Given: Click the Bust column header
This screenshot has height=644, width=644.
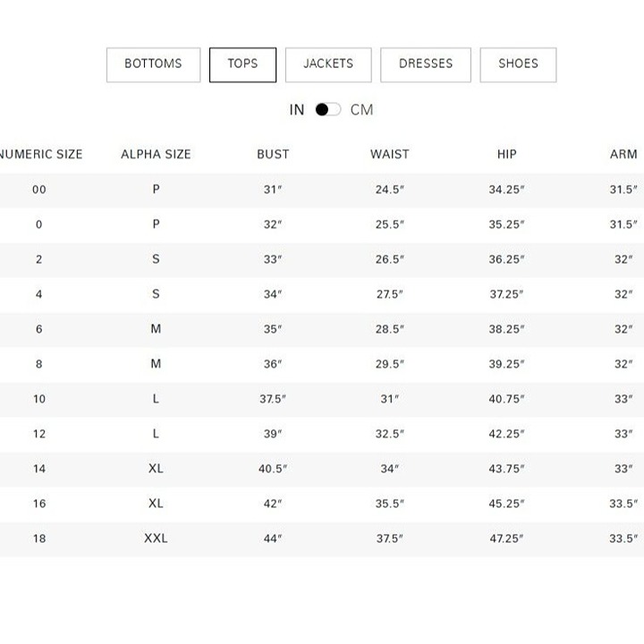Looking at the screenshot, I should 273,155.
